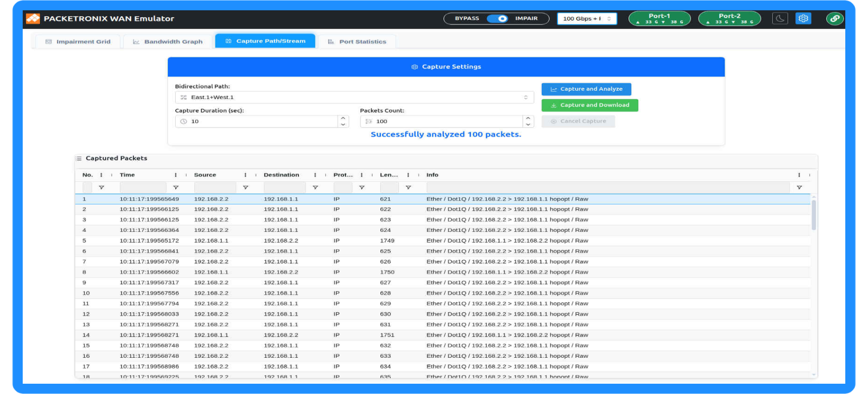
Task: Click the Destination column filter icon
Action: (315, 188)
